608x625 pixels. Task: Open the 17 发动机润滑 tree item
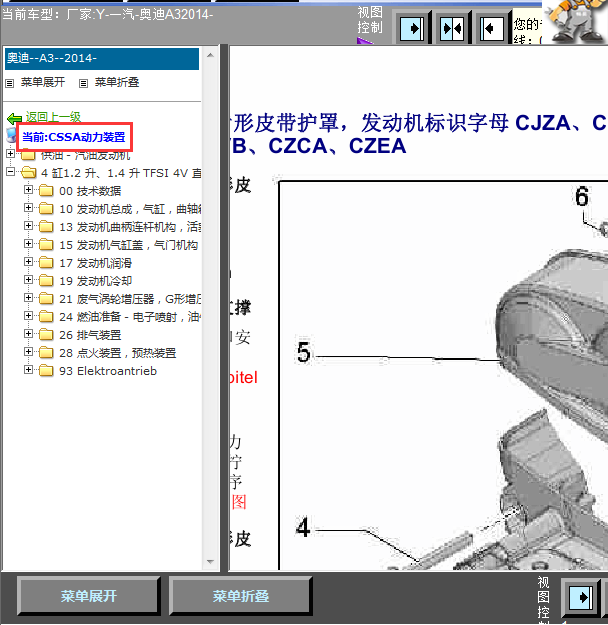[x=96, y=263]
